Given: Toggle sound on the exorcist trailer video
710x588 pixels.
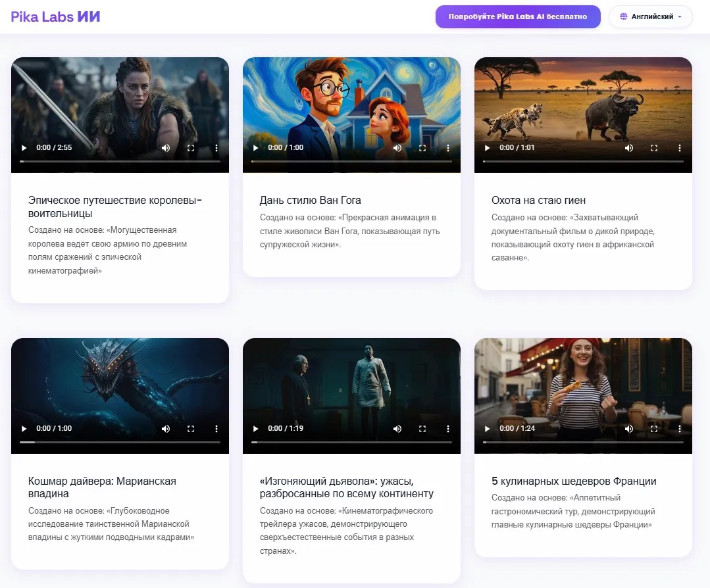Looking at the screenshot, I should point(397,429).
